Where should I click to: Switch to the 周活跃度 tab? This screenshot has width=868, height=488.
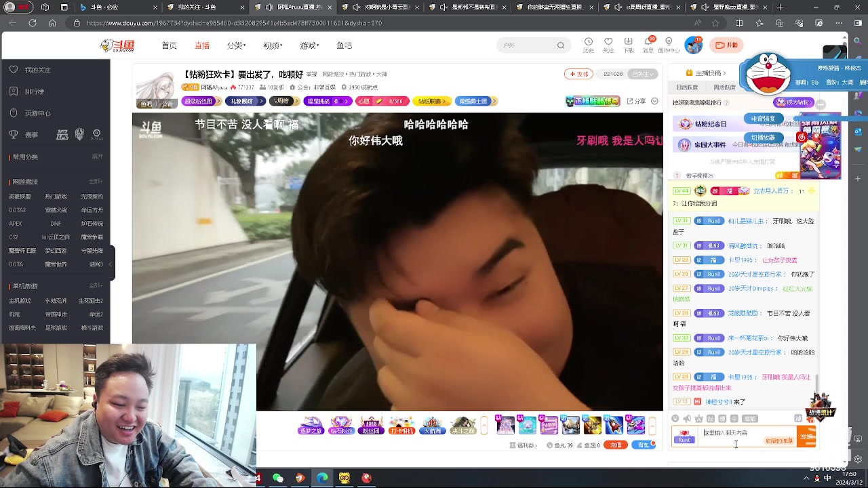pyautogui.click(x=725, y=87)
